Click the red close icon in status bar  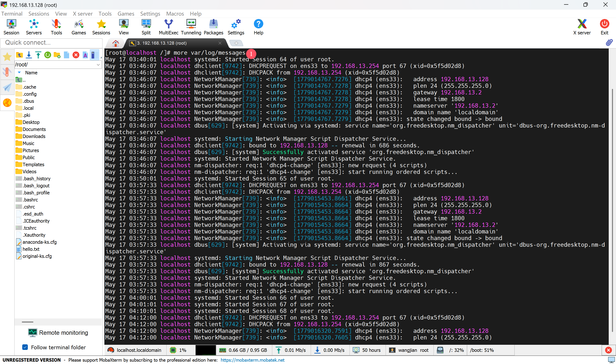(x=608, y=350)
